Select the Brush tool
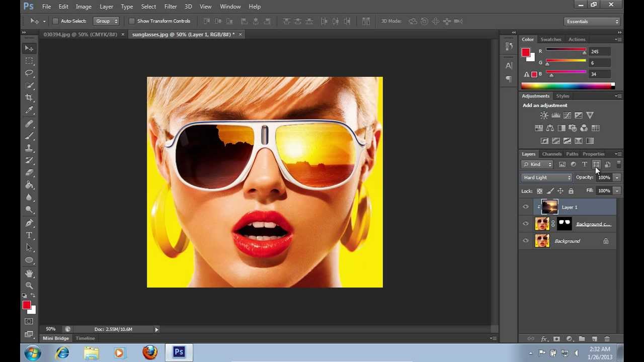 point(29,136)
